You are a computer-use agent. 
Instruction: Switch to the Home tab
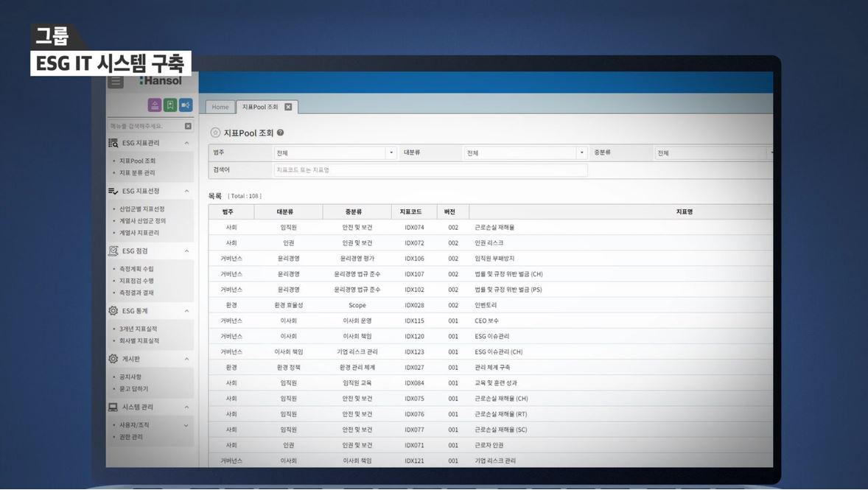(x=220, y=107)
